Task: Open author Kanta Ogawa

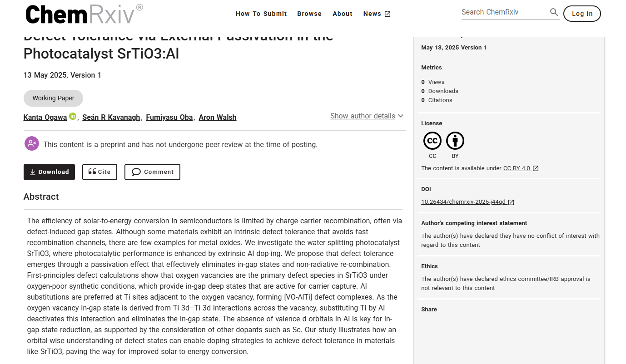Action: (45, 117)
